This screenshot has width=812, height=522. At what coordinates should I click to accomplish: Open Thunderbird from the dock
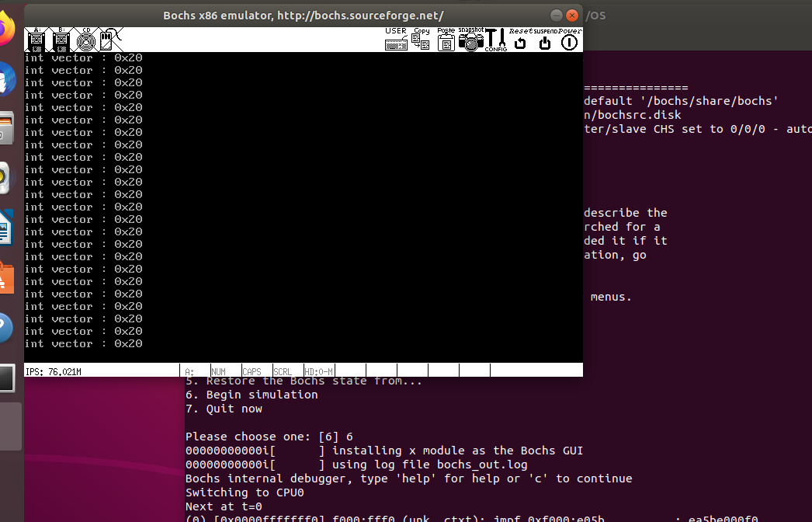coord(5,80)
